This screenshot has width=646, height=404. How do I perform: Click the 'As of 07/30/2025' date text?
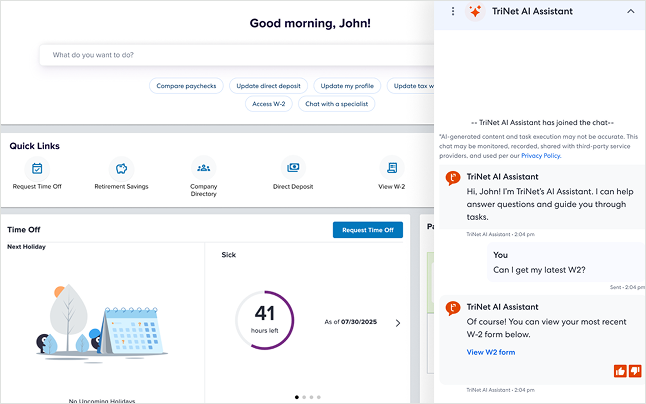(x=351, y=322)
